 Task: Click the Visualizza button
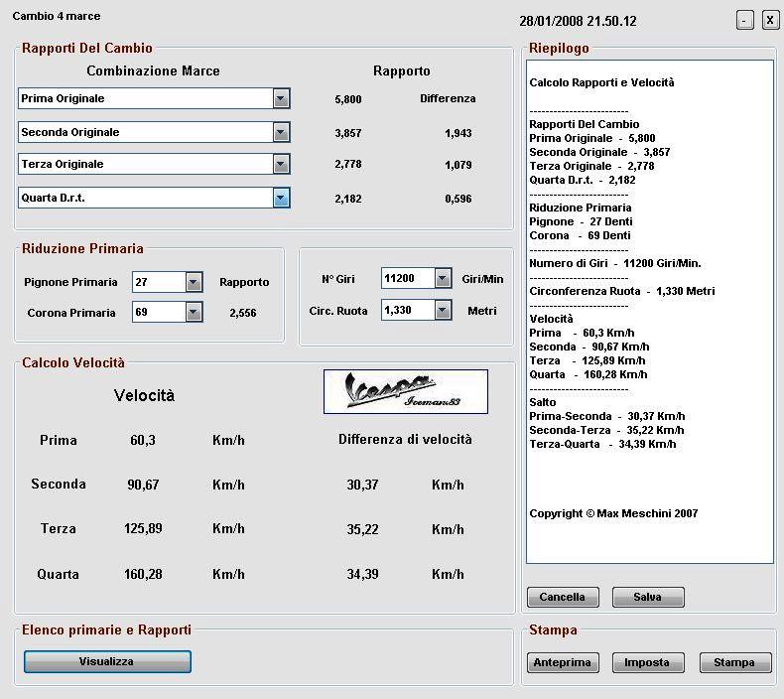[x=107, y=661]
